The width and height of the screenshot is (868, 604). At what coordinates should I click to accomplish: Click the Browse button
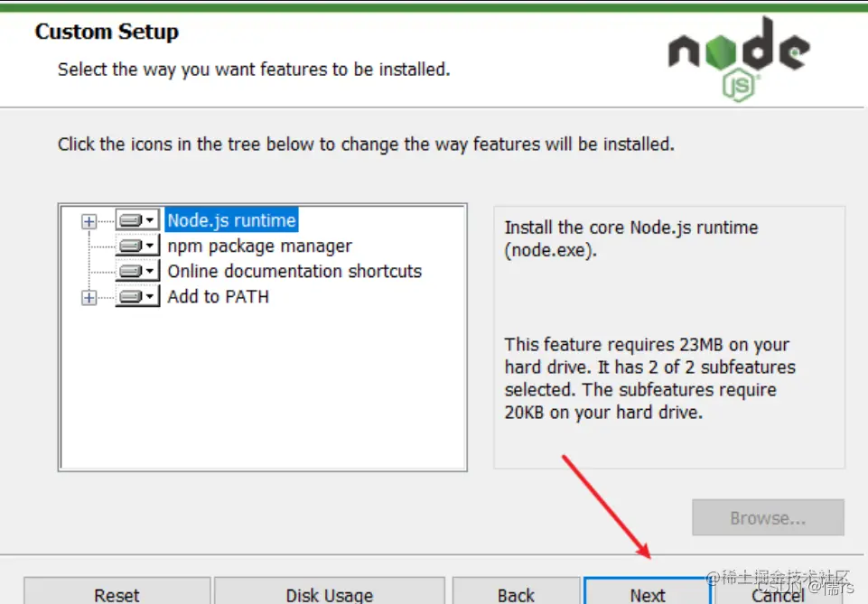click(767, 517)
